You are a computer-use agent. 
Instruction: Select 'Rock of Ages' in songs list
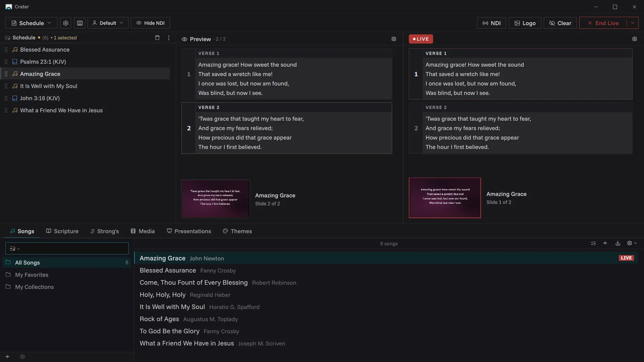(386, 319)
